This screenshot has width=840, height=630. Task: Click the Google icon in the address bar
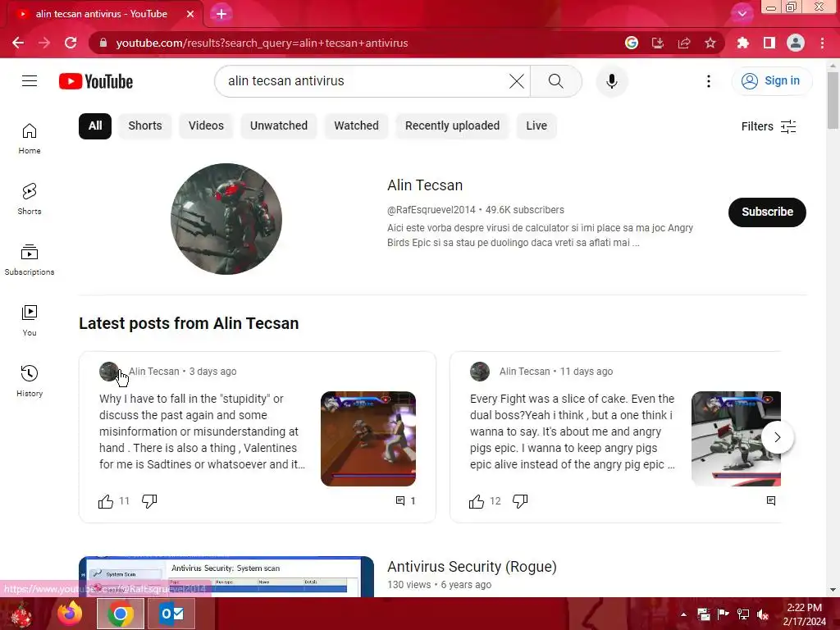pos(632,43)
